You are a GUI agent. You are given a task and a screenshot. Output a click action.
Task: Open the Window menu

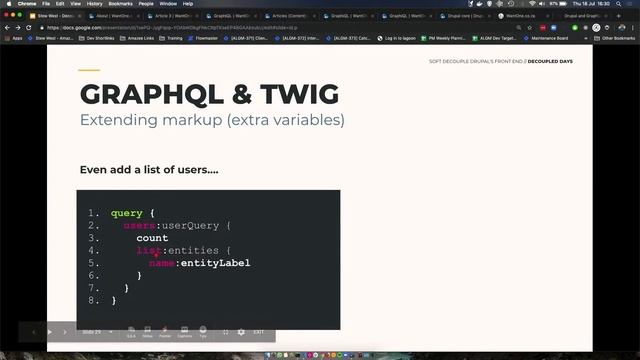[x=168, y=4]
